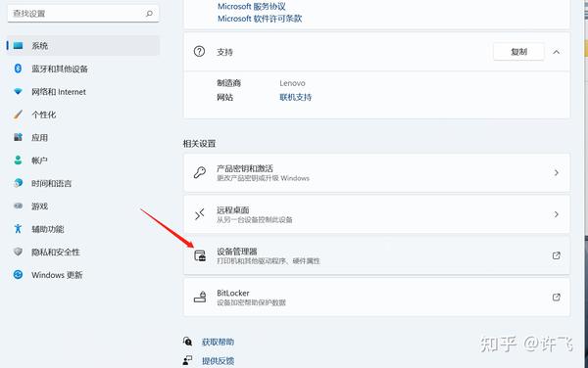Click the help icon beside 获取帮助
The height and width of the screenshot is (368, 588).
[187, 342]
